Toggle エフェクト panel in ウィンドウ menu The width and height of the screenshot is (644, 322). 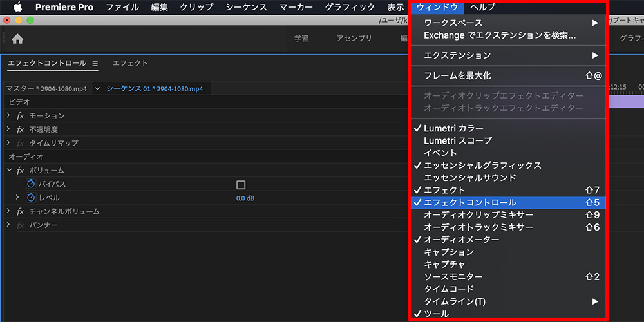509,190
